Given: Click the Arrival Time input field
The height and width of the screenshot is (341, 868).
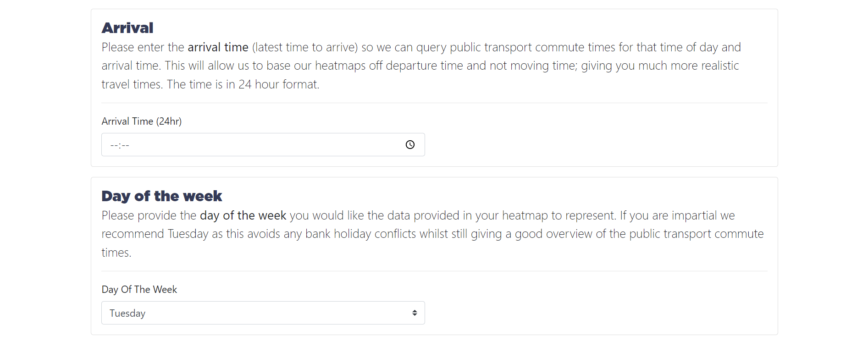Looking at the screenshot, I should (263, 145).
